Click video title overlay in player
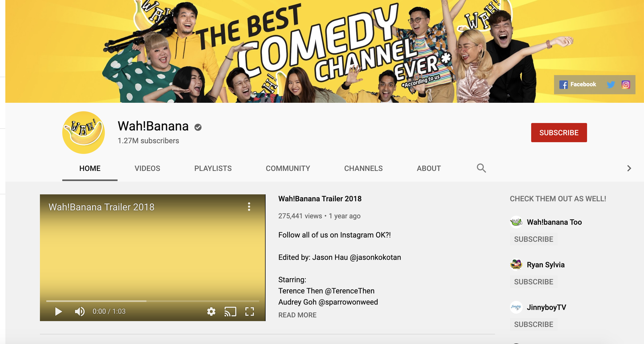This screenshot has height=344, width=644. click(x=101, y=207)
